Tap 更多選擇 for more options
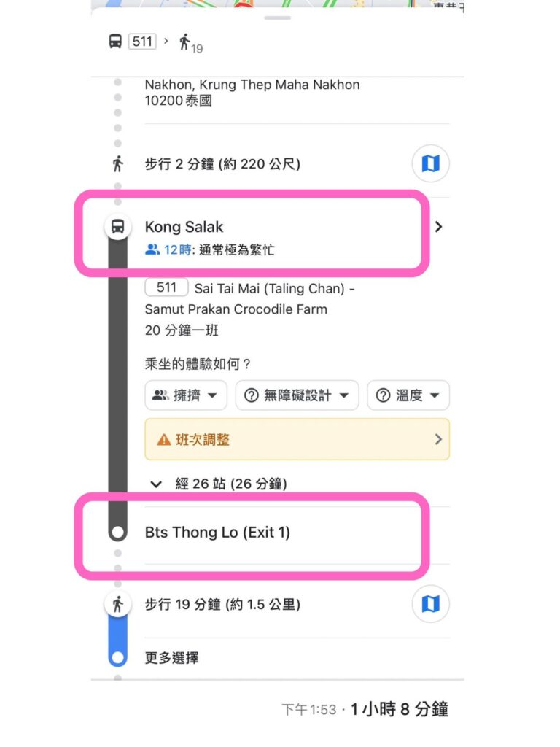This screenshot has height=747, width=560. pyautogui.click(x=172, y=658)
